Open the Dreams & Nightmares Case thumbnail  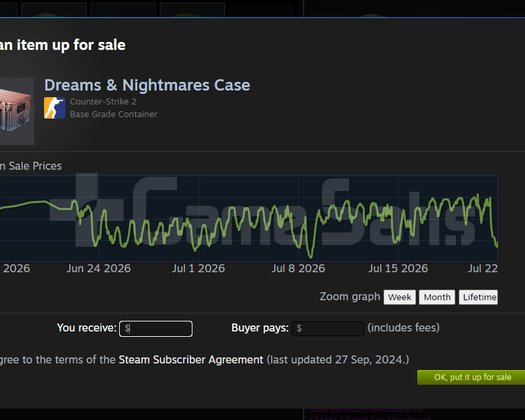(17, 112)
